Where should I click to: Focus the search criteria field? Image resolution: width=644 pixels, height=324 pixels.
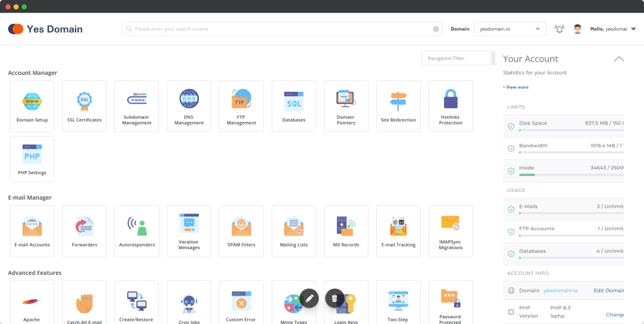(282, 29)
